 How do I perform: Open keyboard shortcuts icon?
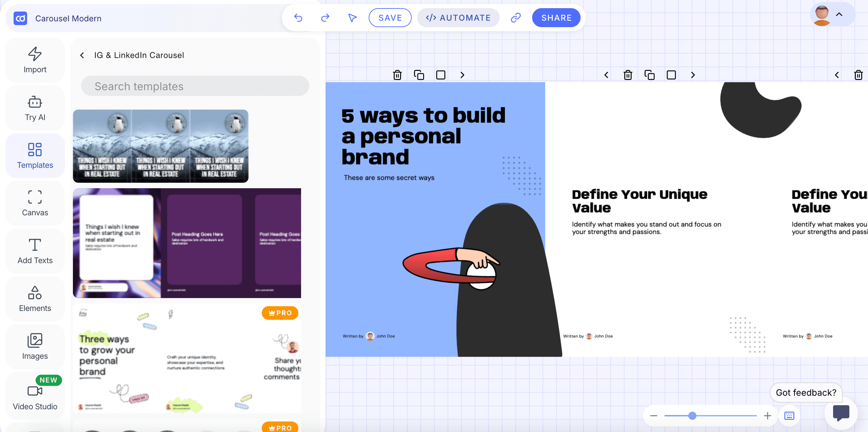tap(789, 415)
